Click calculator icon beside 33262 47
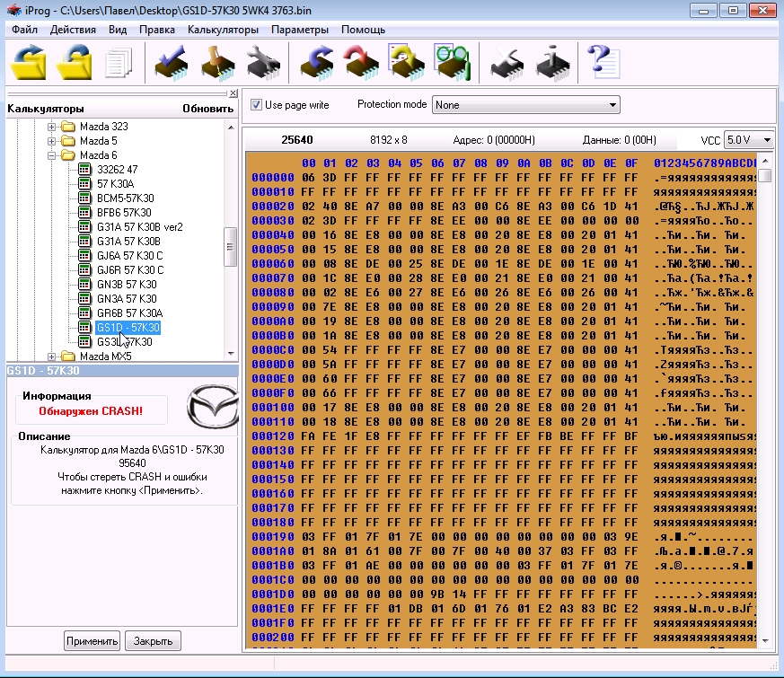This screenshot has height=678, width=784. click(x=84, y=170)
